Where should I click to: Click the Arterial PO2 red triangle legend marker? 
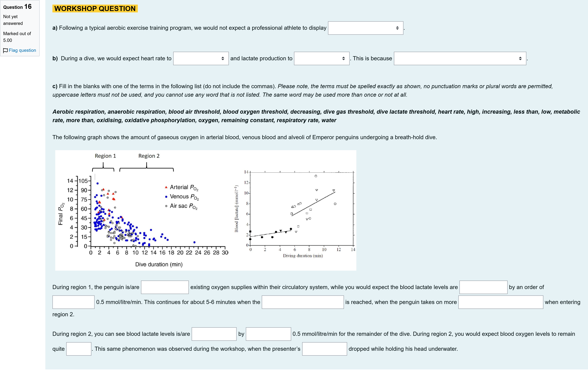click(x=166, y=187)
